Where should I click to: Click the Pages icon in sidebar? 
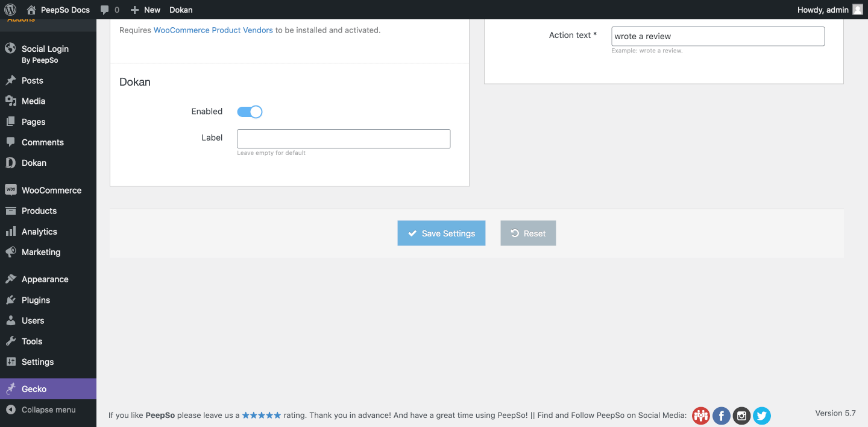(10, 121)
